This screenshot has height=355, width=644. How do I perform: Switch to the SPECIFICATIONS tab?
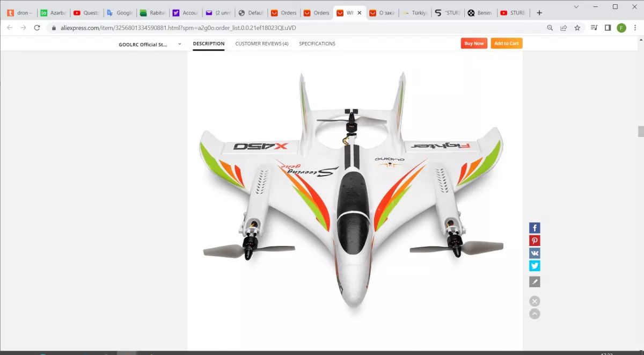317,44
